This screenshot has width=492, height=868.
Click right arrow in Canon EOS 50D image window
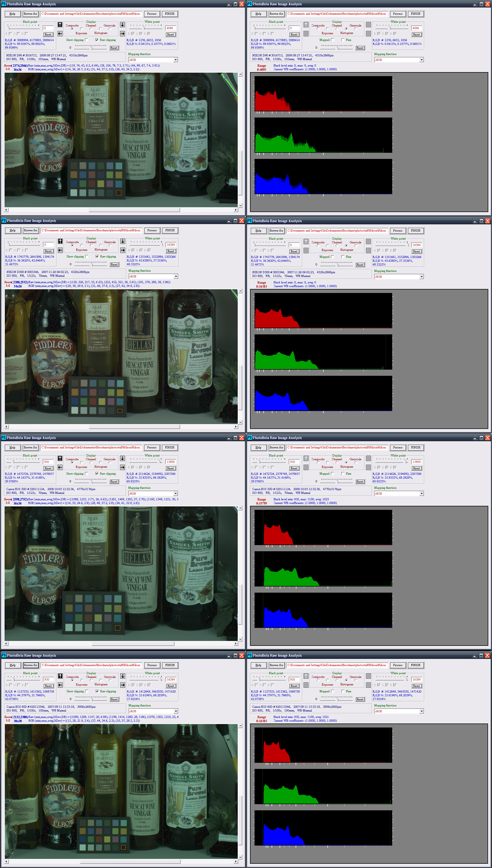[122, 467]
